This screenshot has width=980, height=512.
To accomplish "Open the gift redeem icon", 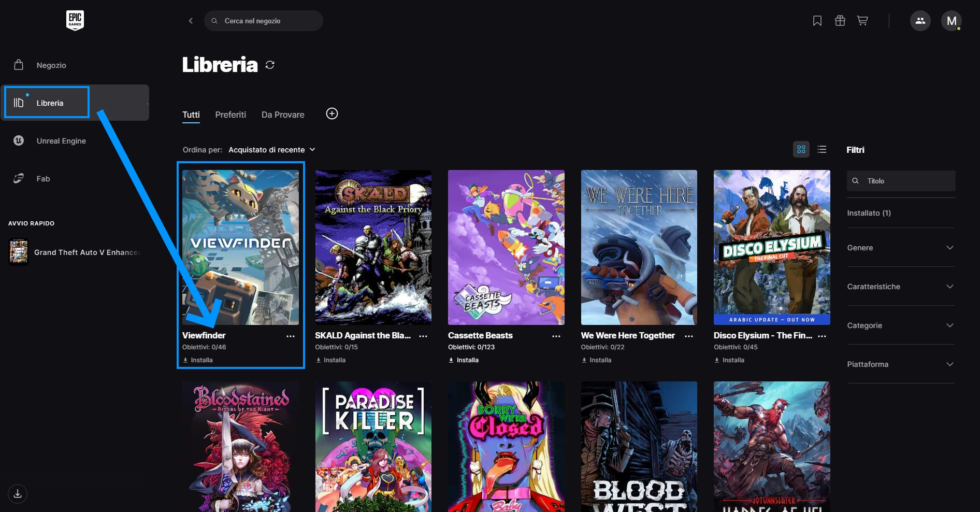I will pyautogui.click(x=840, y=21).
